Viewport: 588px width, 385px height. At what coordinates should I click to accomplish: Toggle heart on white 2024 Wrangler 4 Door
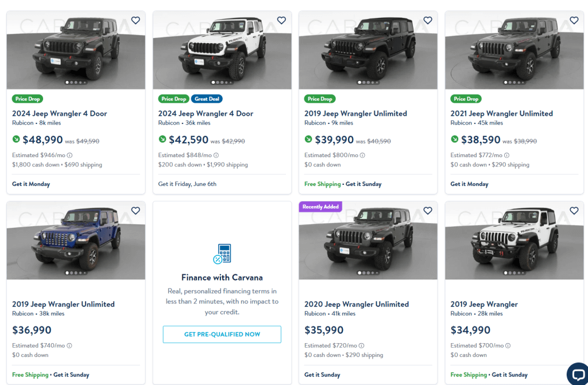point(281,20)
